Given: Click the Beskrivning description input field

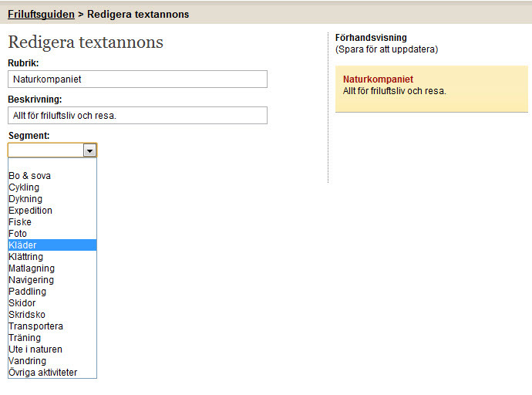Looking at the screenshot, I should (x=137, y=116).
